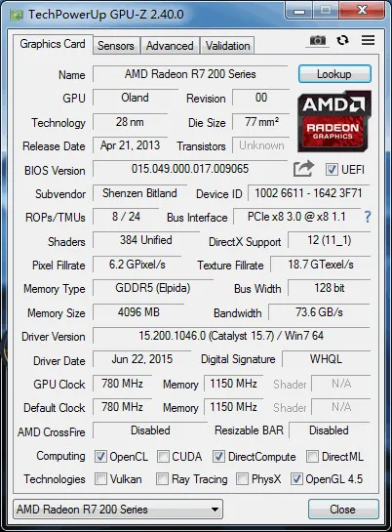Click the BIOS export share icon
The width and height of the screenshot is (392, 532).
(x=303, y=168)
